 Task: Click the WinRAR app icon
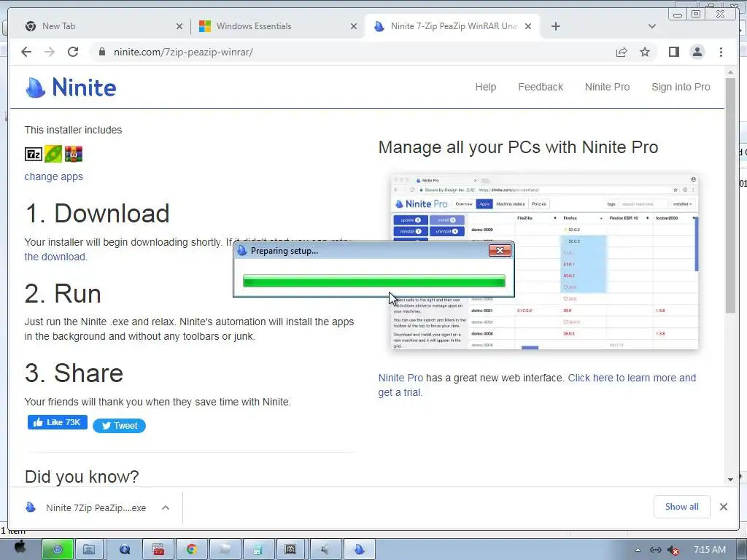pos(74,155)
